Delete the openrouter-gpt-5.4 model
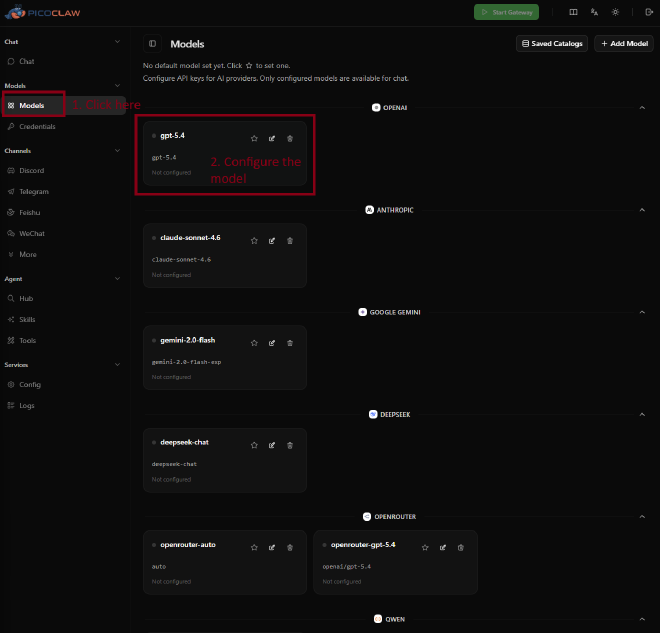Image resolution: width=660 pixels, height=633 pixels. 461,548
